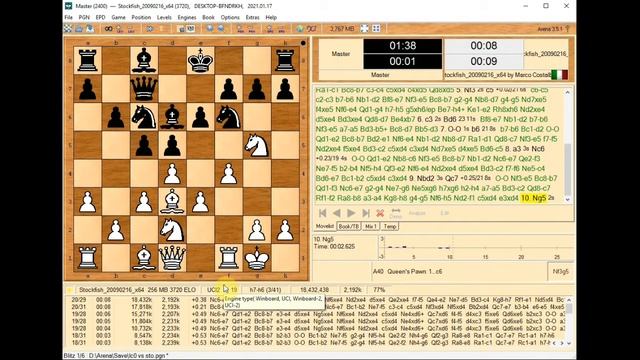Toggle infinite analysis with the infinity icon
This screenshot has height=360, width=640.
[x=109, y=29]
